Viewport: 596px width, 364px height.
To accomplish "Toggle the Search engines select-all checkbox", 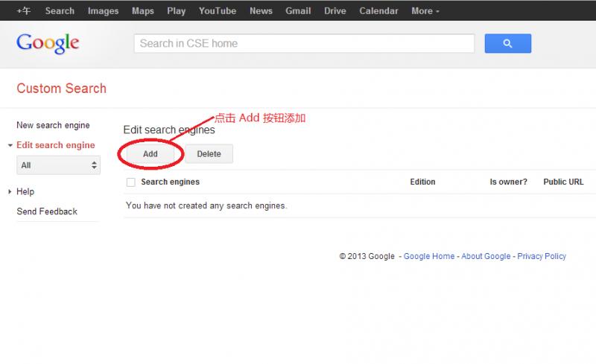I will pos(131,182).
